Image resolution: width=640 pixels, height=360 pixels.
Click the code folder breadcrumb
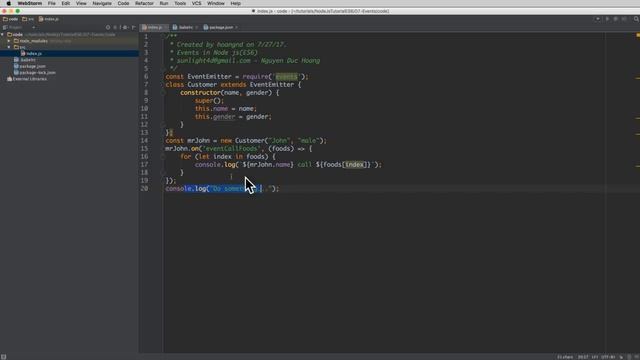(11, 19)
